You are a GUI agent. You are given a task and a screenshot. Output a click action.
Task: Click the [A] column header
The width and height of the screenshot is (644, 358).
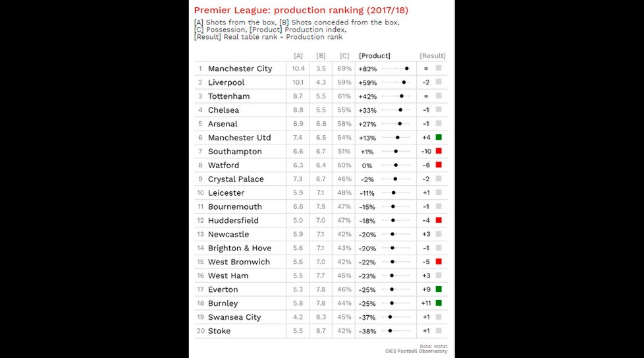click(x=298, y=56)
